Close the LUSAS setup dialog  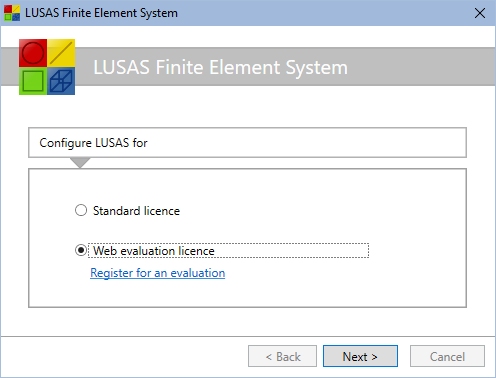point(480,13)
